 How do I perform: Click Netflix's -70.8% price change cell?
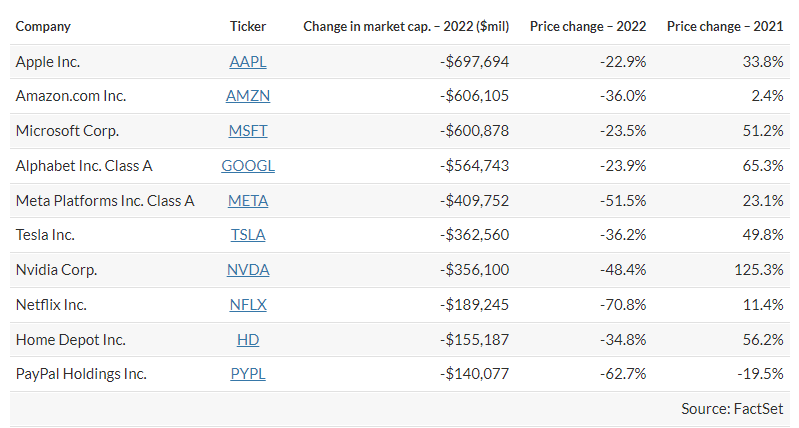620,305
